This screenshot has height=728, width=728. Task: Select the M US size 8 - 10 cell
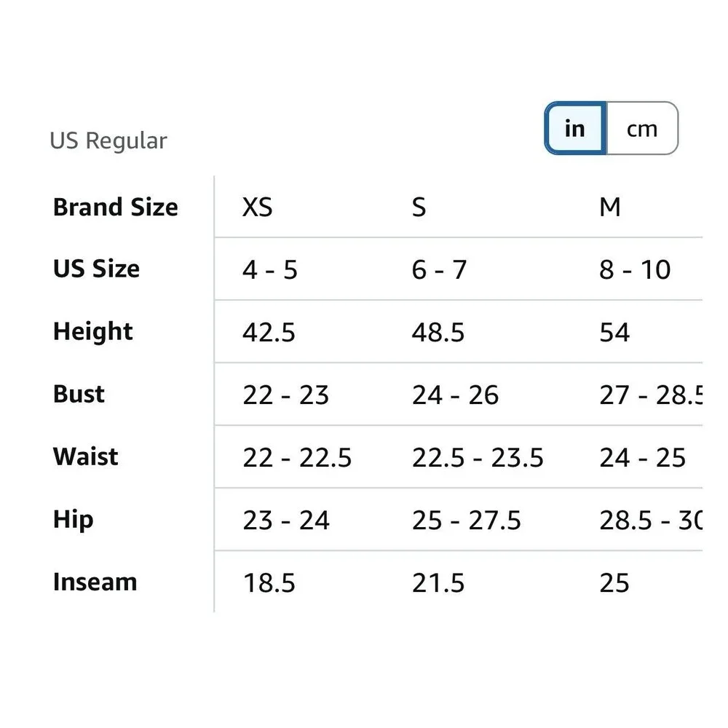coord(635,270)
